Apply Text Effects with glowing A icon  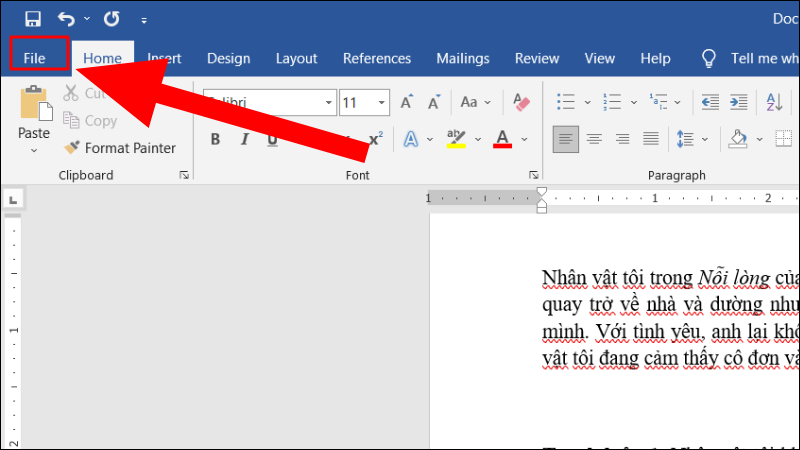(411, 139)
